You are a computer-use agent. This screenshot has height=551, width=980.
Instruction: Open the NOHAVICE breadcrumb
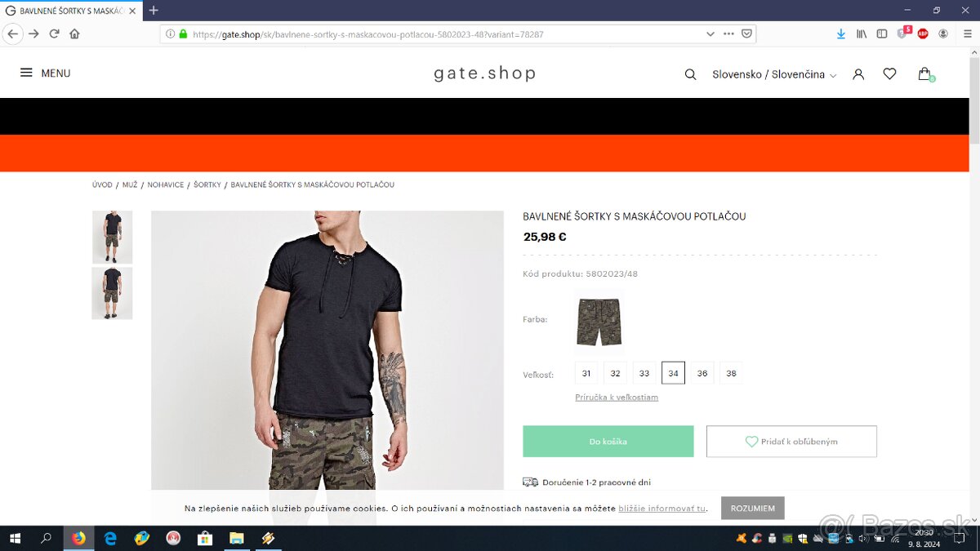click(166, 185)
